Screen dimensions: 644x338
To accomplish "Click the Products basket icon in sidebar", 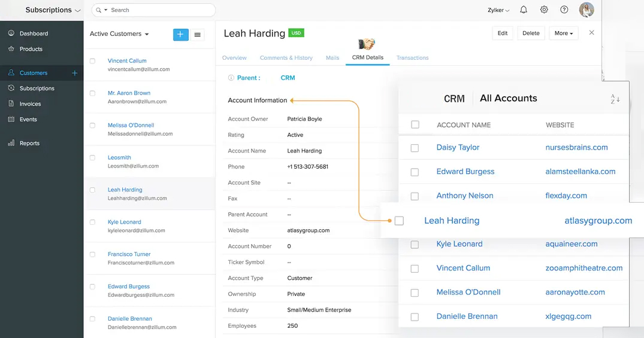I will coord(11,48).
